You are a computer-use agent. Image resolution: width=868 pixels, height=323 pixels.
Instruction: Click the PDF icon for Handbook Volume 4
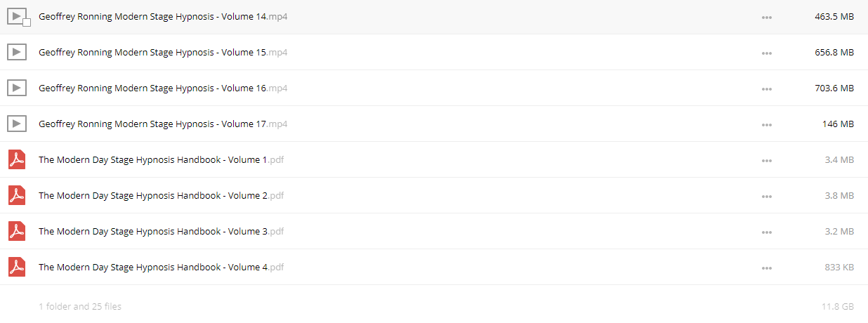pyautogui.click(x=17, y=267)
